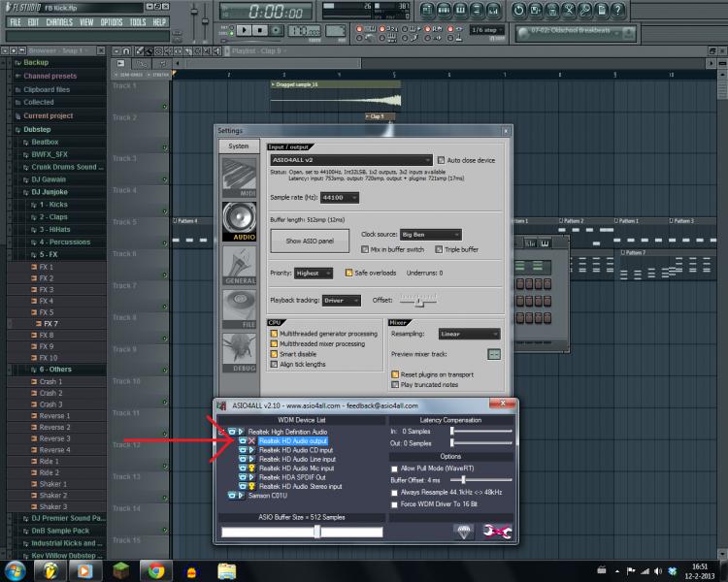Image resolution: width=728 pixels, height=582 pixels.
Task: Click red X status icon of Realtek HD Audio output
Action: 251,441
